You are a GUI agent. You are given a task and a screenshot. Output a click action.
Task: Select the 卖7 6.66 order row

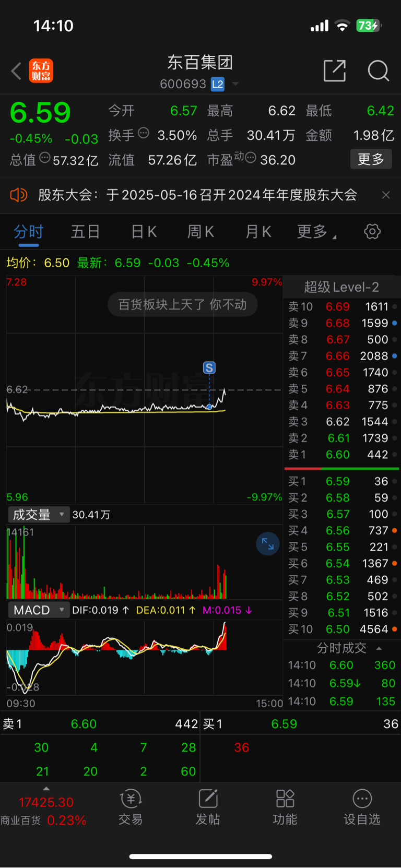[342, 356]
